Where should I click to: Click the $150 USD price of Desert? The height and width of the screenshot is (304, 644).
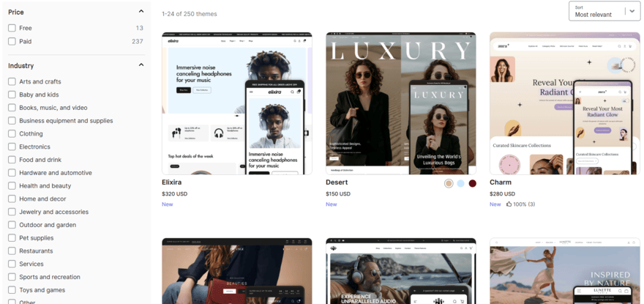(x=338, y=193)
